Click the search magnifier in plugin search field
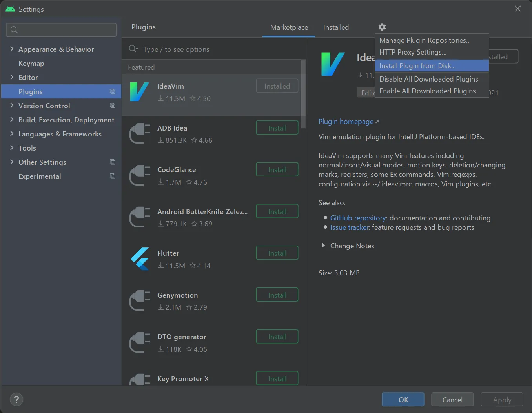This screenshot has height=413, width=532. pos(133,49)
